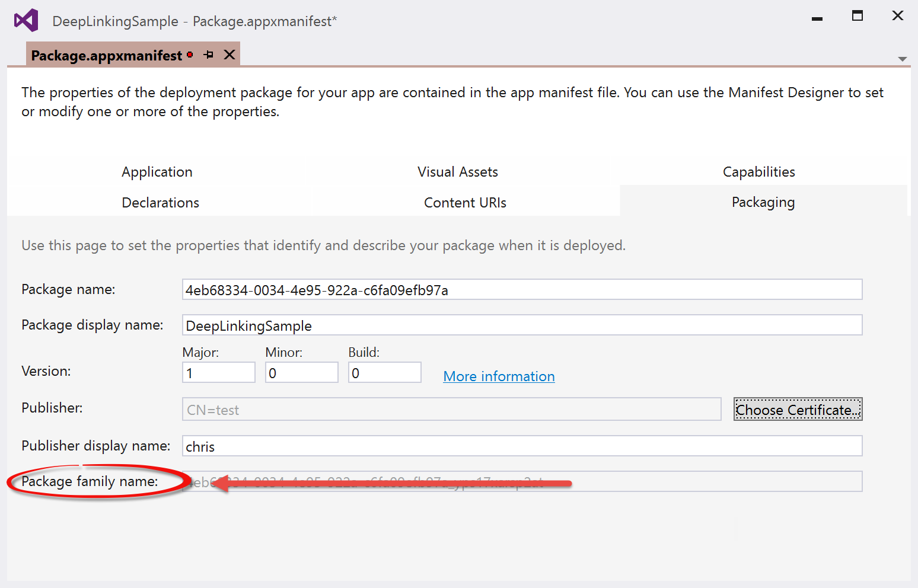
Task: Click the 'Package name:' label
Action: click(x=69, y=289)
